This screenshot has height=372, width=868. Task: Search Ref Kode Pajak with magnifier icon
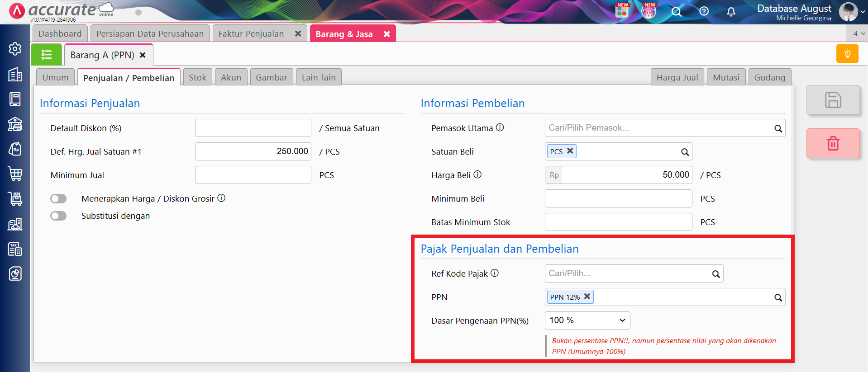pos(715,274)
